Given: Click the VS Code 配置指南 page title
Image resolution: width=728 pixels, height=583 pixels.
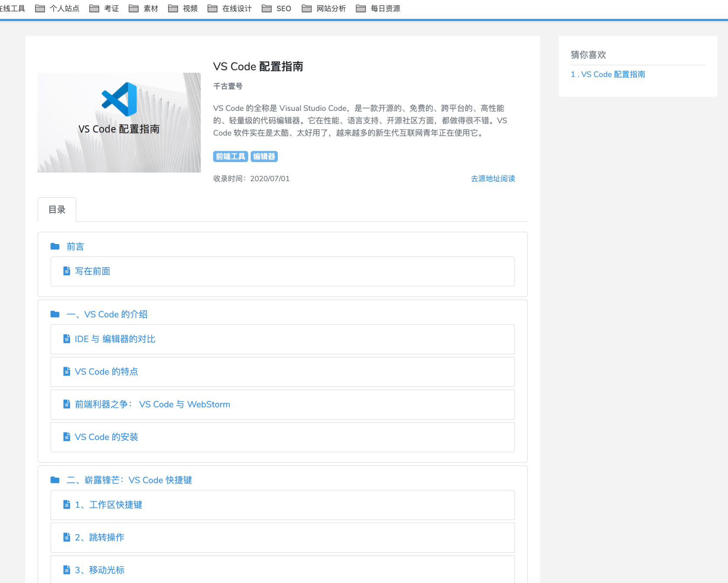Looking at the screenshot, I should [x=258, y=66].
